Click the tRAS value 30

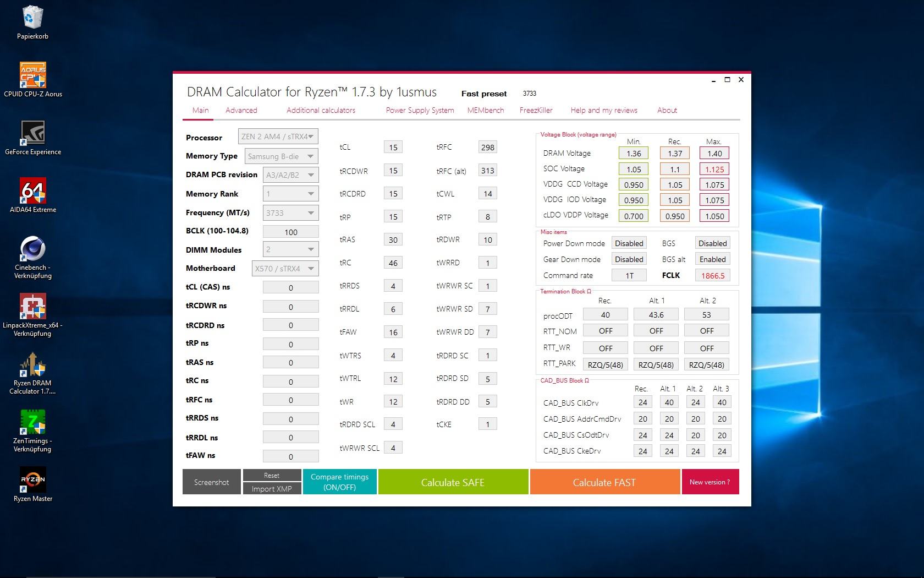pos(393,239)
